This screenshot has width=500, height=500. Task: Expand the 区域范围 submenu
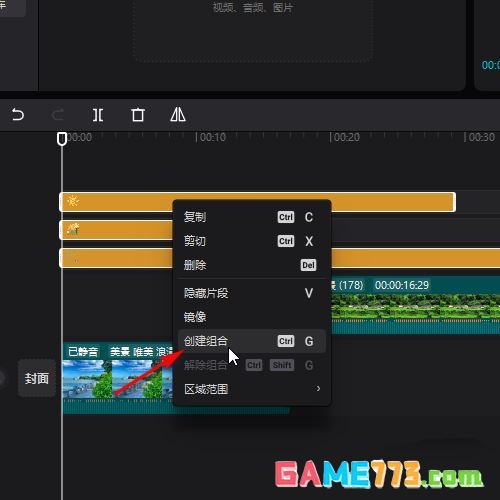coord(252,389)
